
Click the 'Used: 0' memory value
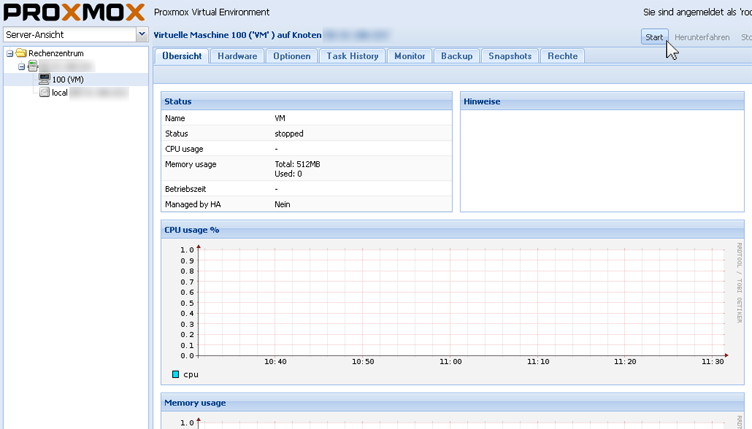pos(288,174)
